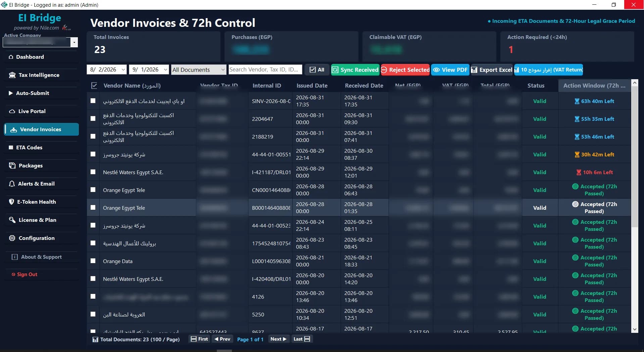Open Configuration gear icon
Viewport: 644px width, 352px height.
12,238
